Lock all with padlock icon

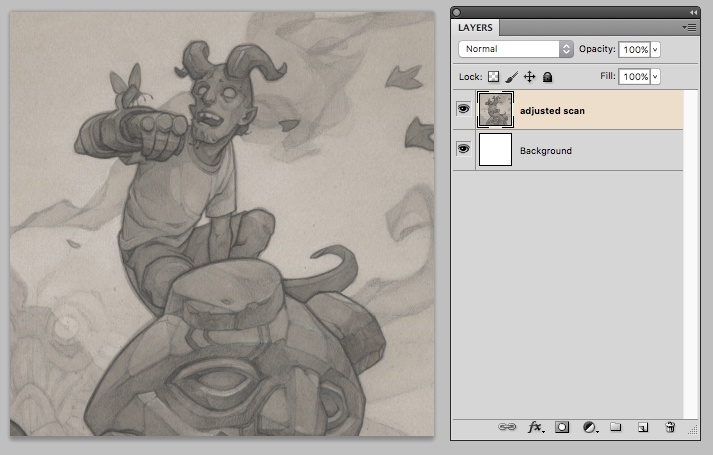coord(547,77)
